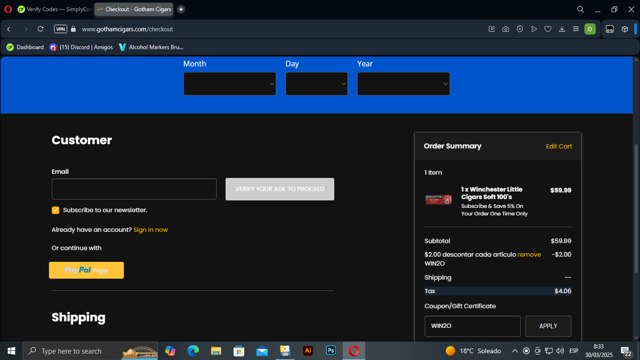The image size is (640, 360).
Task: Click the Edit Cart link
Action: [559, 146]
